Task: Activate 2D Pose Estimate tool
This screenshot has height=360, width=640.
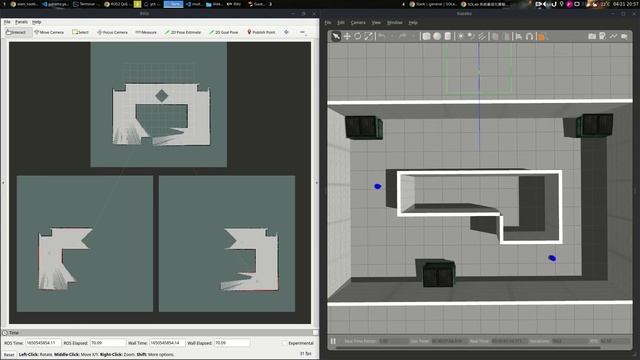Action: tap(183, 32)
